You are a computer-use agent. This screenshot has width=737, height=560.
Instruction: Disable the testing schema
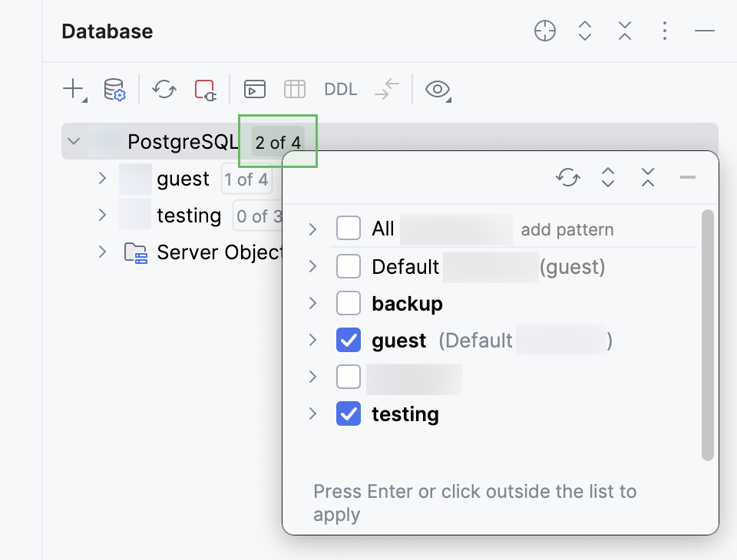349,413
